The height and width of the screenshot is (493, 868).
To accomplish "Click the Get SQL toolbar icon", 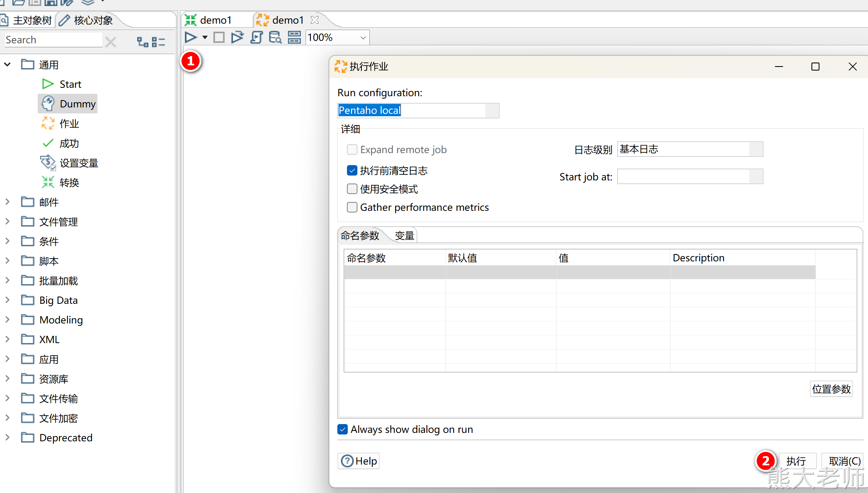I will pyautogui.click(x=256, y=38).
